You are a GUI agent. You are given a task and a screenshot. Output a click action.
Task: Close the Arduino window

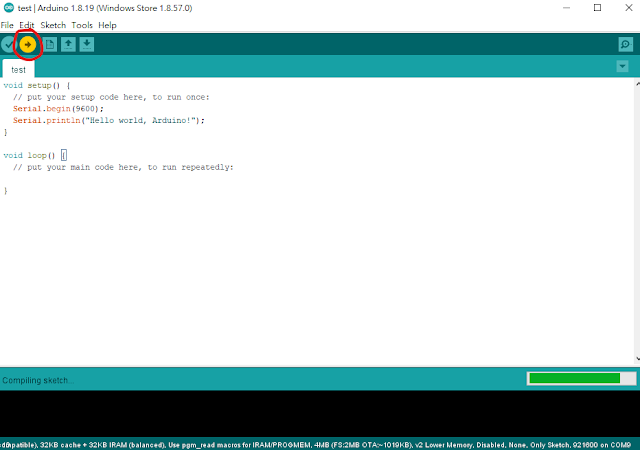pyautogui.click(x=629, y=8)
